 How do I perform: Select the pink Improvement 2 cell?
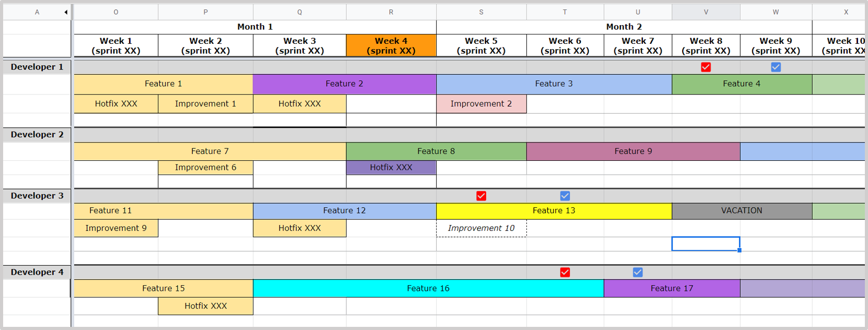481,104
